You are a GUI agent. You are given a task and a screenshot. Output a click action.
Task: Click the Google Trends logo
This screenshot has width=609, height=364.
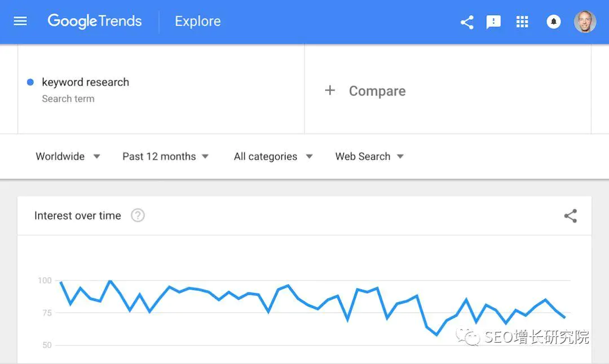pyautogui.click(x=95, y=21)
